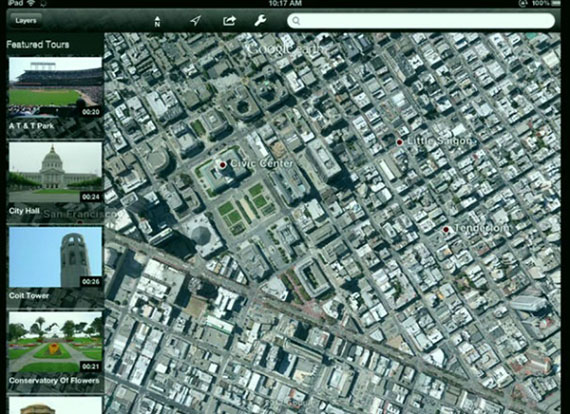This screenshot has height=414, width=570.
Task: Tap the Coit Tower tour title
Action: pos(29,296)
